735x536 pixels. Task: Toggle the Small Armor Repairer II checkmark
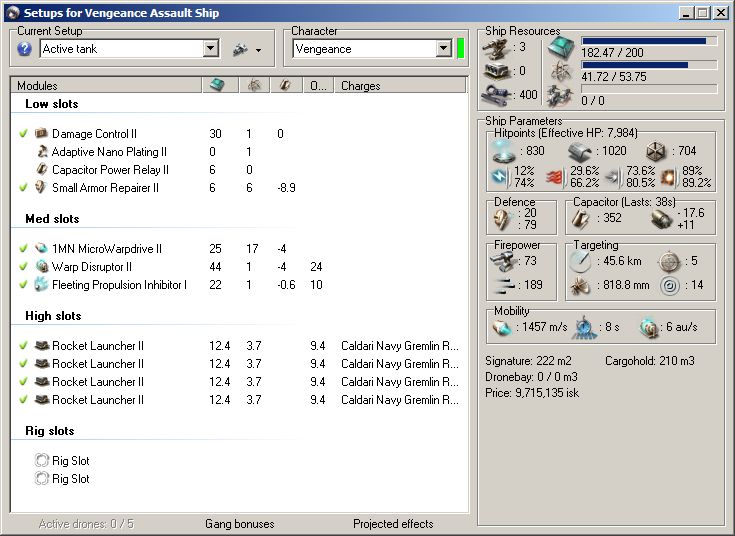coord(23,188)
